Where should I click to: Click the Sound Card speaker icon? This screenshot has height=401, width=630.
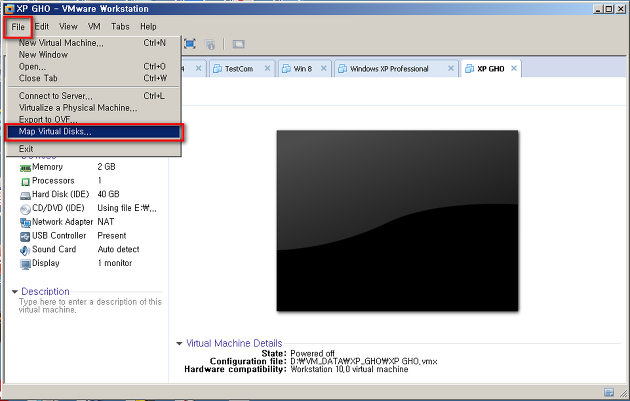coord(25,250)
